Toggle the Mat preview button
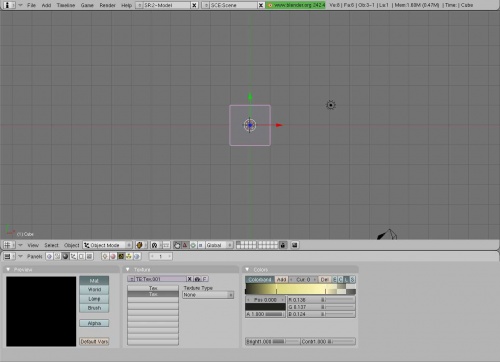Screen dimensions: 500x362 tap(94, 281)
